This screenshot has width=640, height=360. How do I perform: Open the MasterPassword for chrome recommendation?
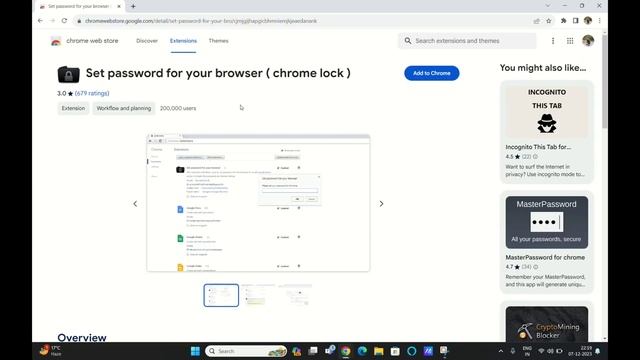click(547, 242)
